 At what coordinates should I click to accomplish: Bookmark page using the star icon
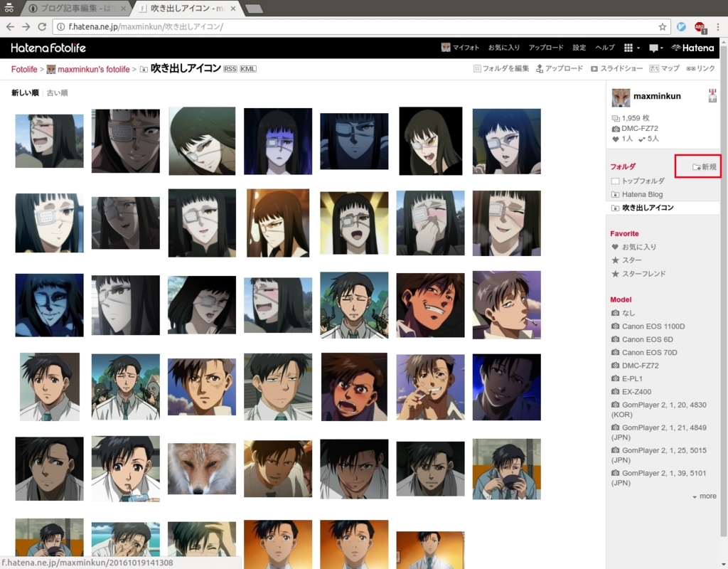pos(663,27)
